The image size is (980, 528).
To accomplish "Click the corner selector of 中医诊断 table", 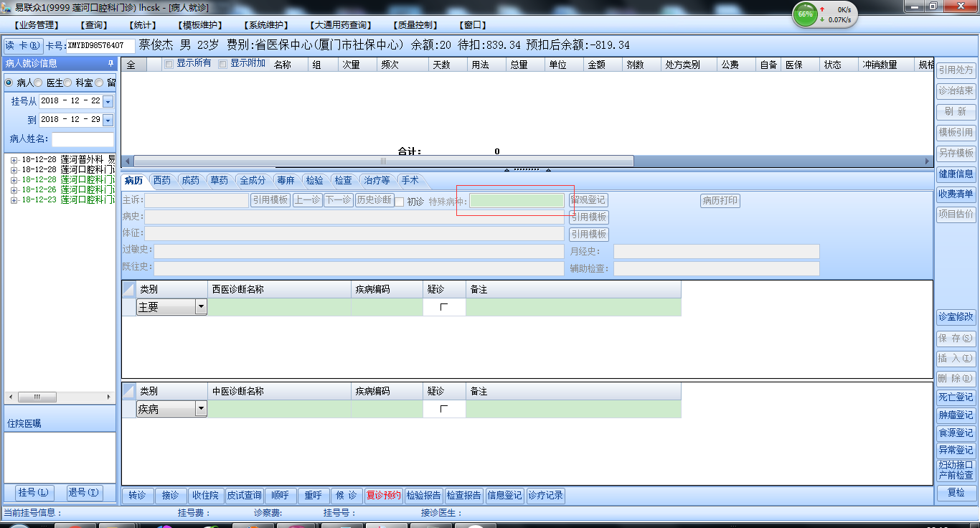I will (128, 392).
